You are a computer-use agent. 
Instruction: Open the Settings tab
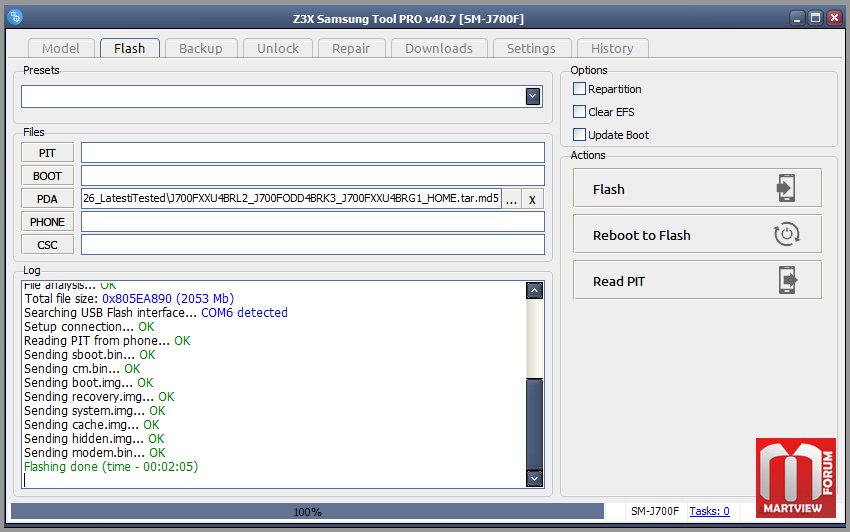coord(531,48)
